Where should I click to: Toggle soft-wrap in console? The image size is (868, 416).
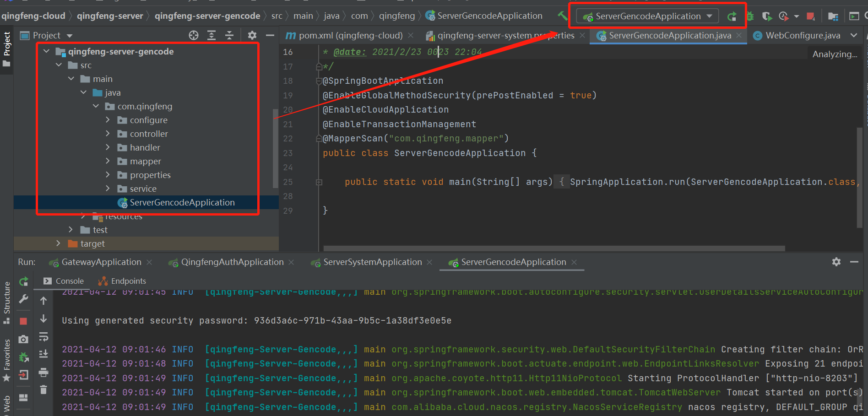click(x=43, y=337)
